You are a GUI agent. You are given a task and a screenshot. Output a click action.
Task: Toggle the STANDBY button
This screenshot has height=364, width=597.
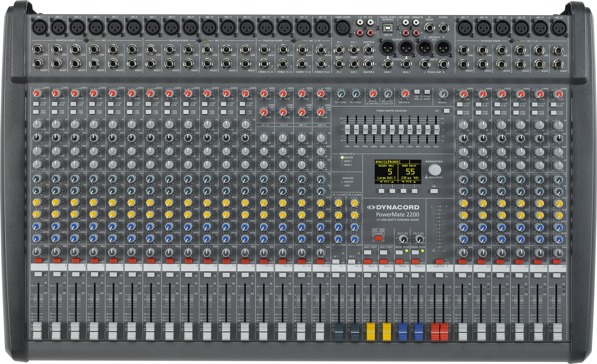378,238
